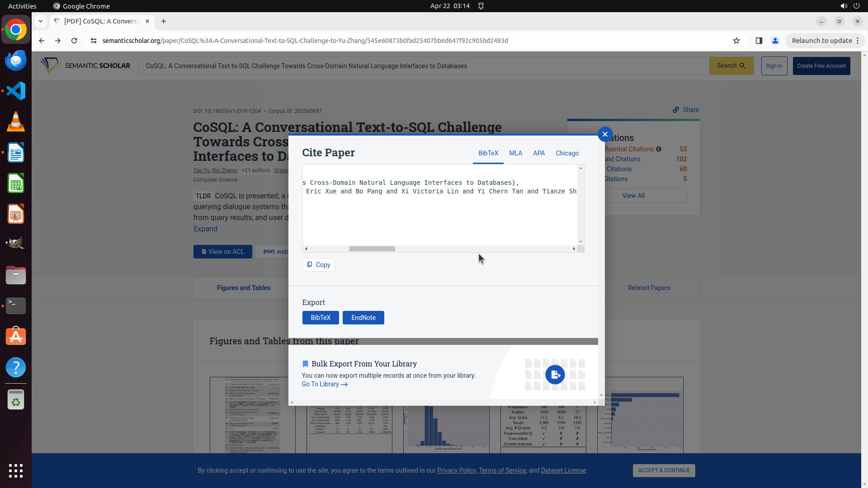Reload the page in Chrome

point(74,41)
